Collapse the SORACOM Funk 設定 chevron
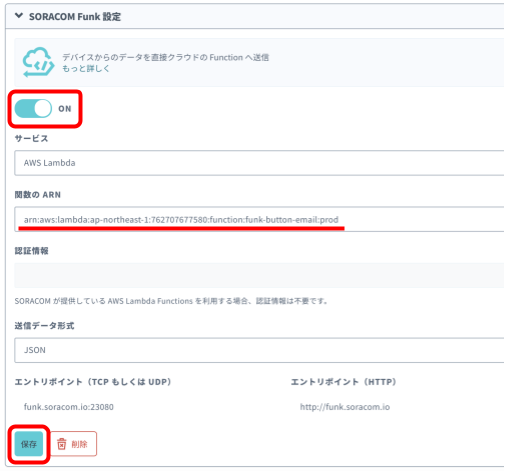The height and width of the screenshot is (471, 505). point(19,16)
